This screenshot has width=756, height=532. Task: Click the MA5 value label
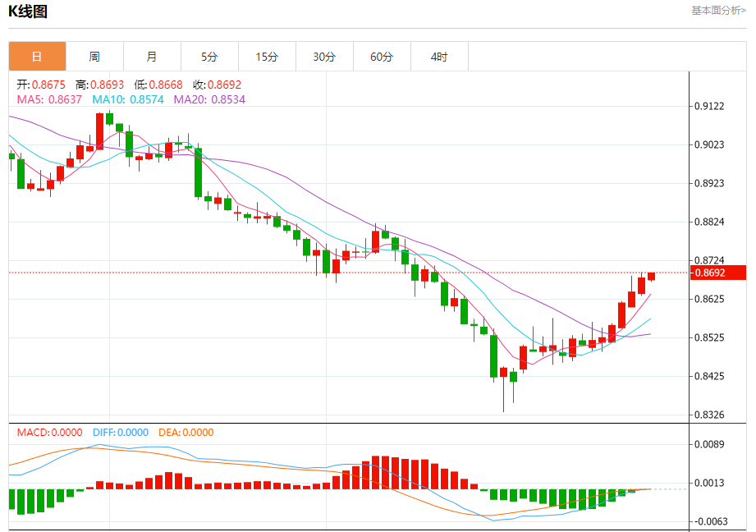pos(49,100)
